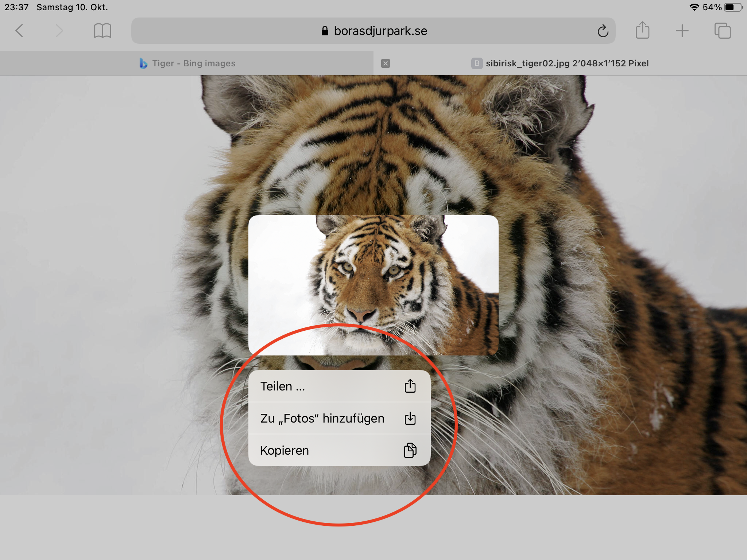
Task: Click the borasdjurpark.se address field
Action: coord(373,31)
